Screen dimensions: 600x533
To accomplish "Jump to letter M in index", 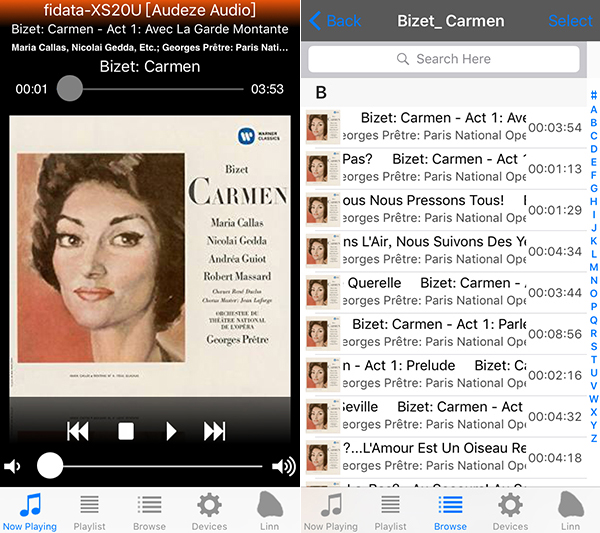I will pos(593,267).
